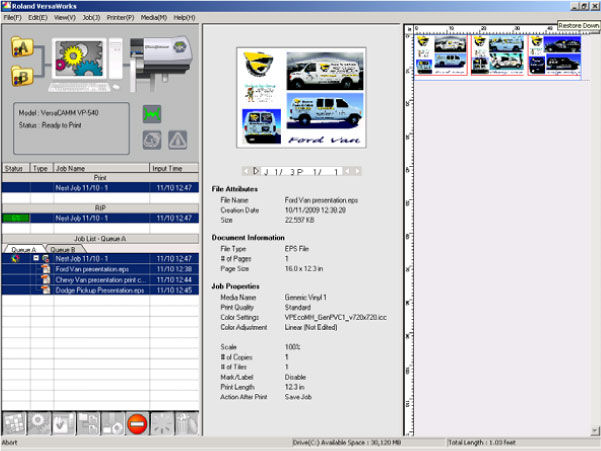Click the print toolbar icon
Viewport: 601px width, 451px height.
[112, 423]
